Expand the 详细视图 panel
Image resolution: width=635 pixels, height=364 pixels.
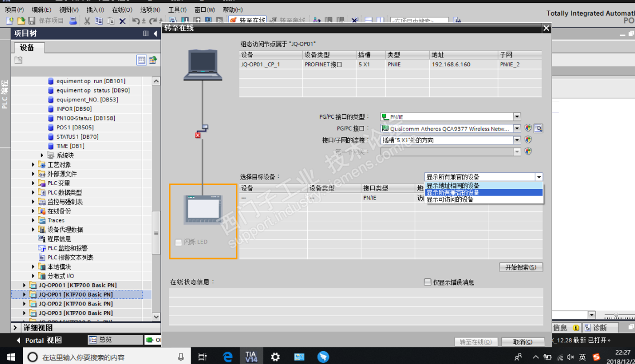[15, 327]
